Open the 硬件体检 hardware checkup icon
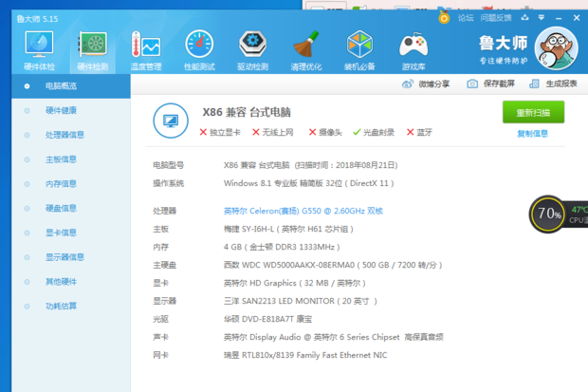588x392 pixels. [x=39, y=50]
